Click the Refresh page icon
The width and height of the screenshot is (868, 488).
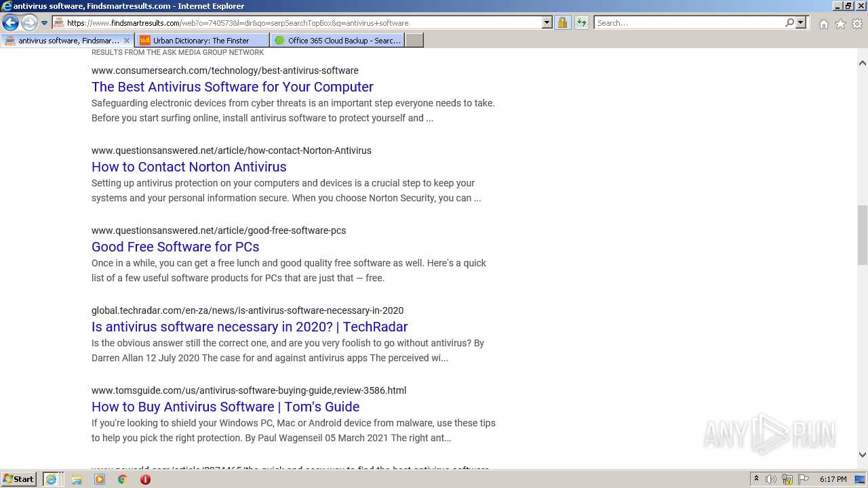(582, 22)
